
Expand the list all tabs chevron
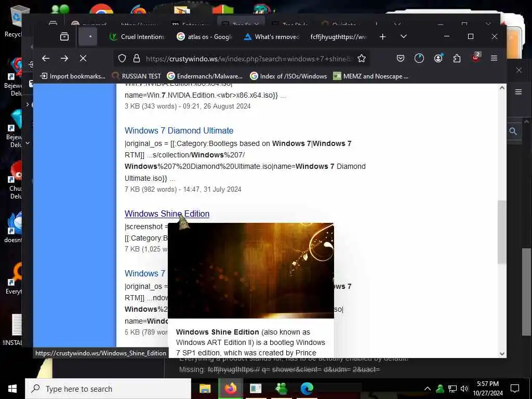pyautogui.click(x=403, y=37)
